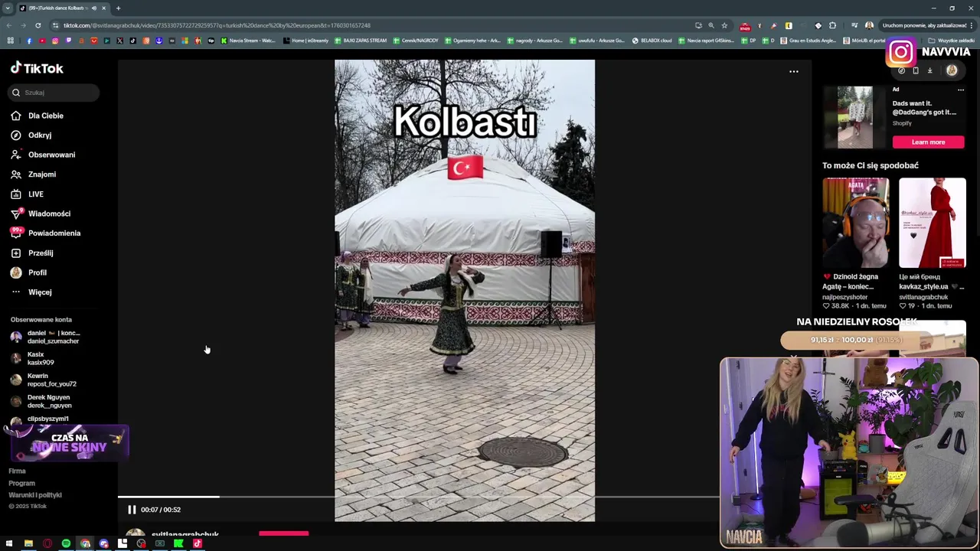The width and height of the screenshot is (980, 551).
Task: Bookmark this page with the star
Action: pyautogui.click(x=724, y=25)
